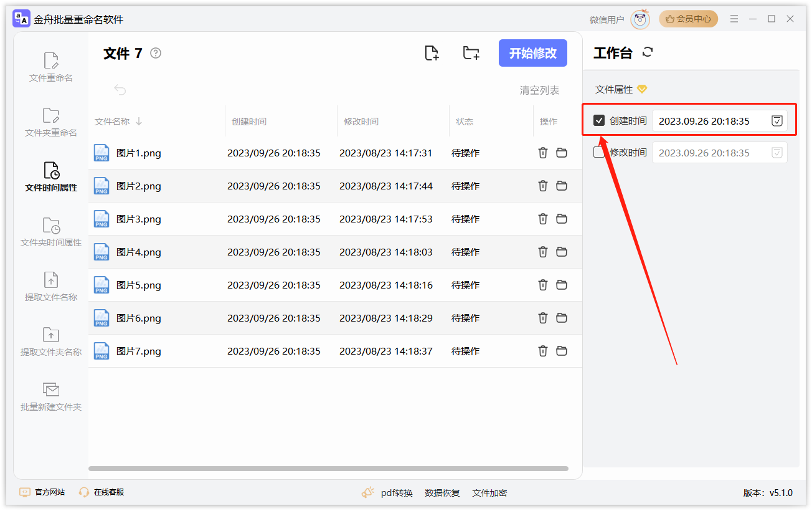Click the add files icon

(432, 53)
